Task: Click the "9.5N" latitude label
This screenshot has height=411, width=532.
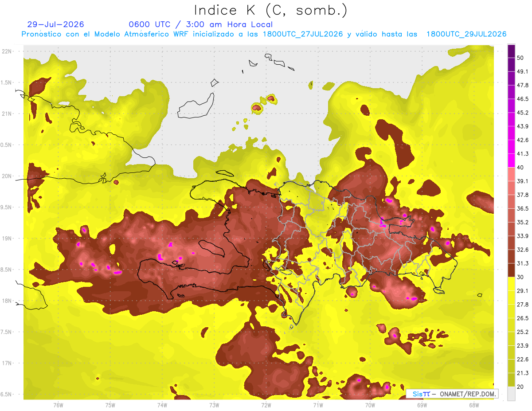Action: 7,207
